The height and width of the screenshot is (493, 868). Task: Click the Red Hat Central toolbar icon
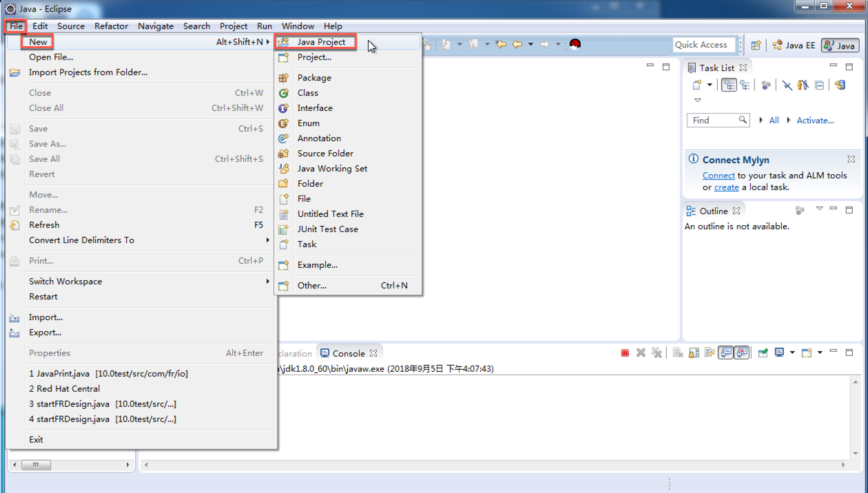tap(575, 45)
